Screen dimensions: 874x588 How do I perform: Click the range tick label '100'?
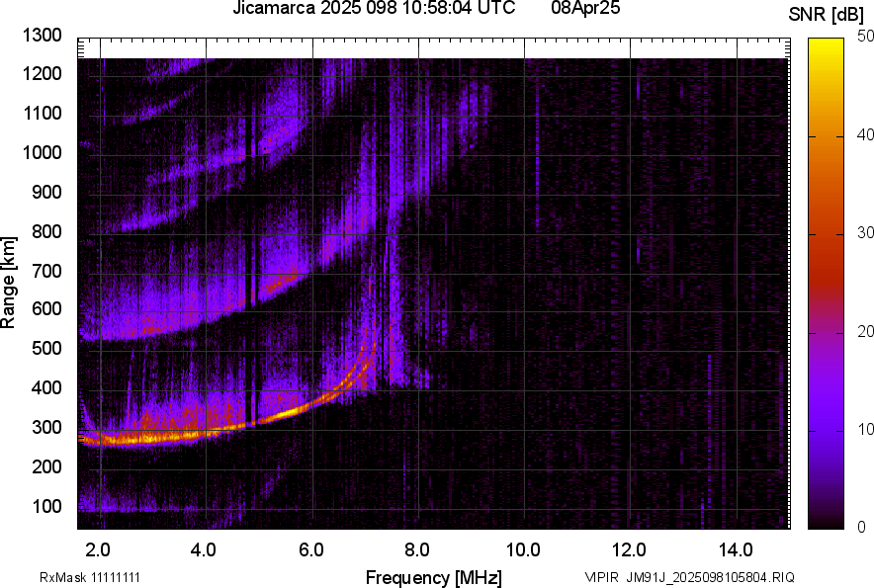46,506
